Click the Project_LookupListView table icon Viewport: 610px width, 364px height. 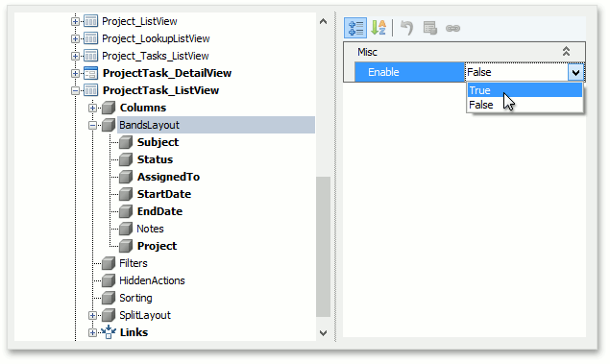(x=90, y=38)
